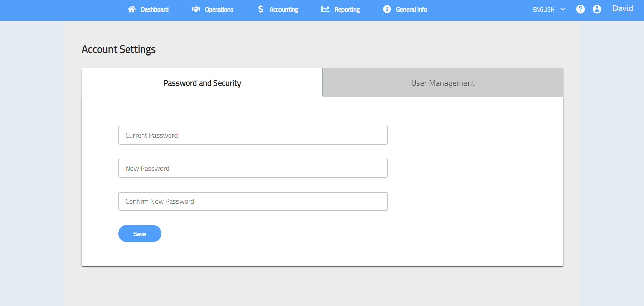
Task: Open the Operations menu label
Action: click(x=219, y=9)
